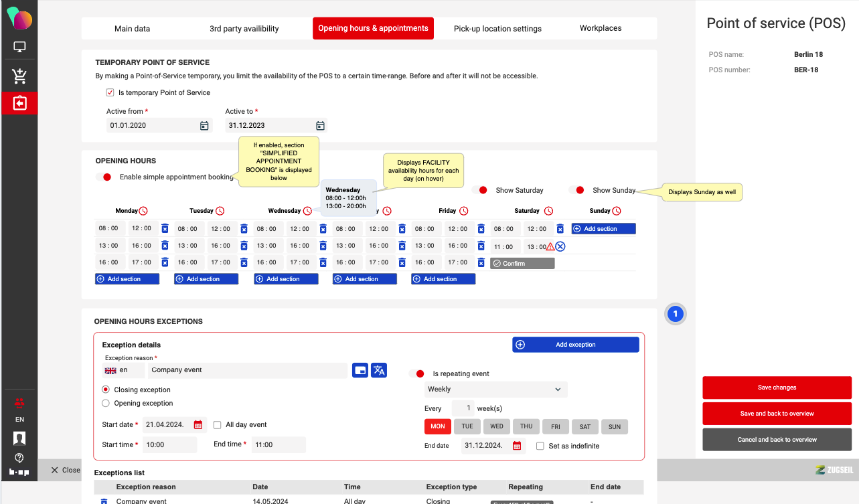Remove Saturday's unconfirmed section with X icon

point(560,246)
